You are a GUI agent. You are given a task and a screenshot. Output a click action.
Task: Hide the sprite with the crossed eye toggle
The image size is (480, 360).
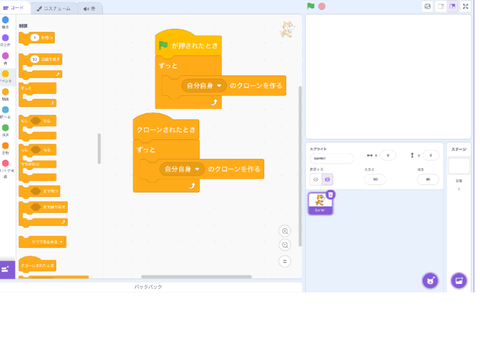tap(327, 179)
